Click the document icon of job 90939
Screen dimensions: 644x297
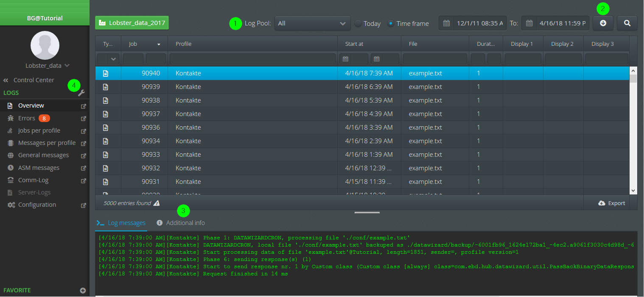click(106, 87)
